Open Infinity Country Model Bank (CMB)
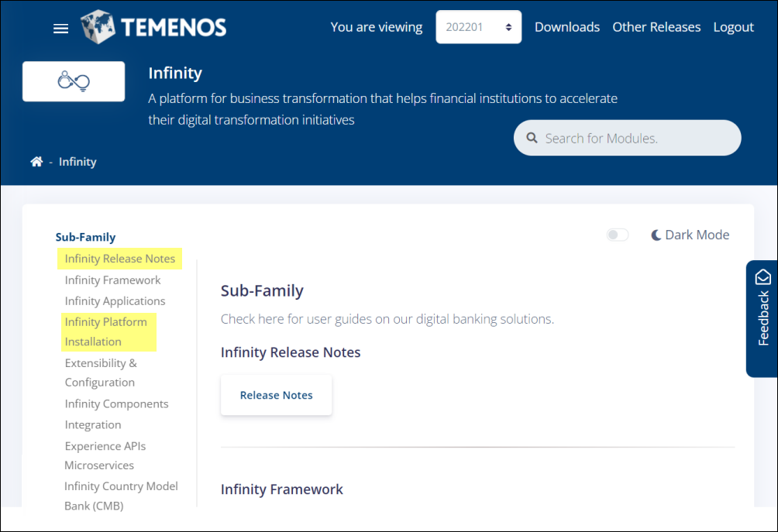 (x=121, y=496)
